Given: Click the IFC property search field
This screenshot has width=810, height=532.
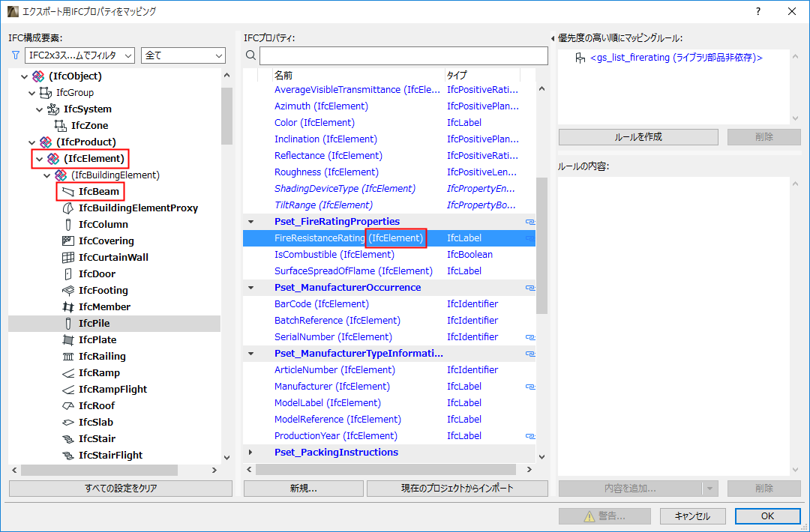Looking at the screenshot, I should 403,55.
